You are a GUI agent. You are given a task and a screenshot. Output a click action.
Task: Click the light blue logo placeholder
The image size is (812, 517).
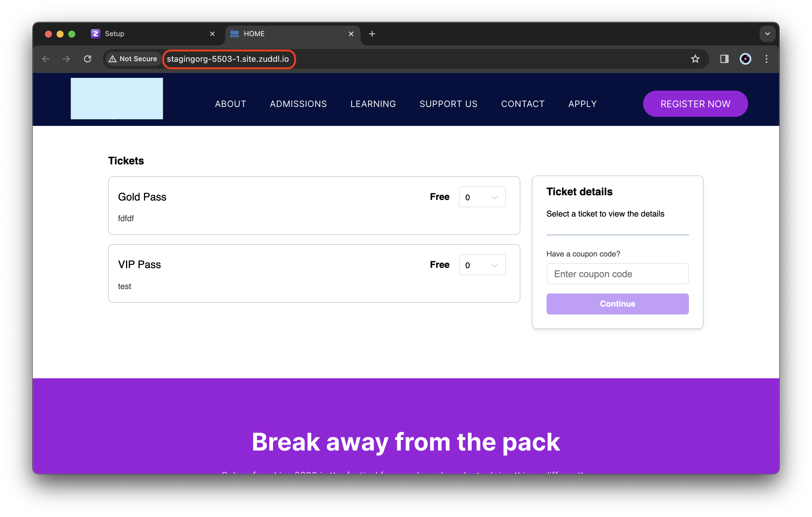click(117, 99)
